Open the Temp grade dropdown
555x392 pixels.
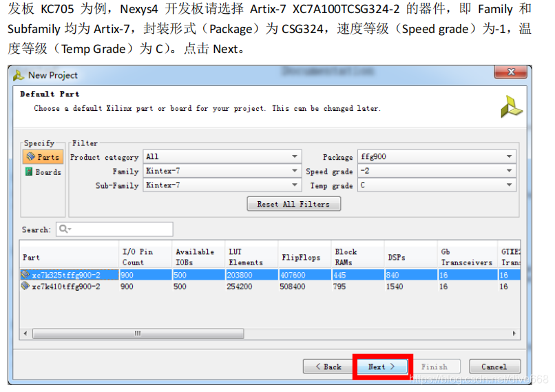(x=437, y=185)
